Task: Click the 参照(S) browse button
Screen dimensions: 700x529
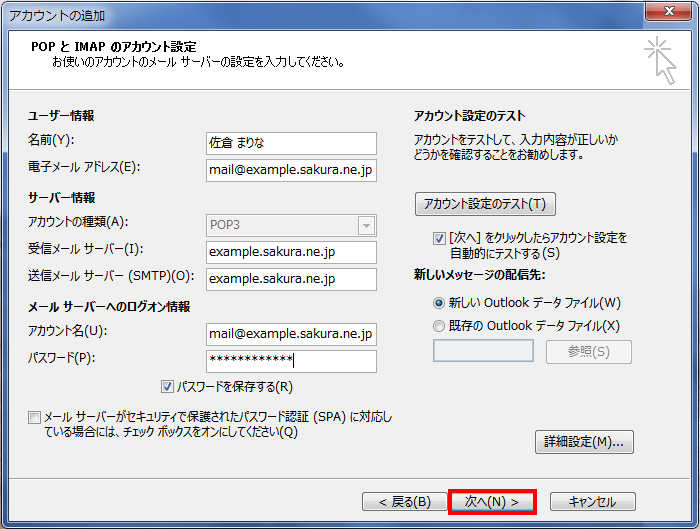Action: point(589,351)
